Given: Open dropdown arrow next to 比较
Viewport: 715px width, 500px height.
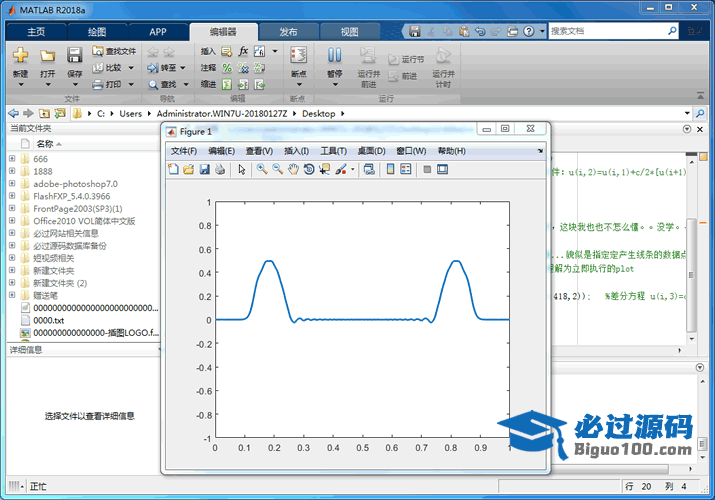Looking at the screenshot, I should click(131, 68).
